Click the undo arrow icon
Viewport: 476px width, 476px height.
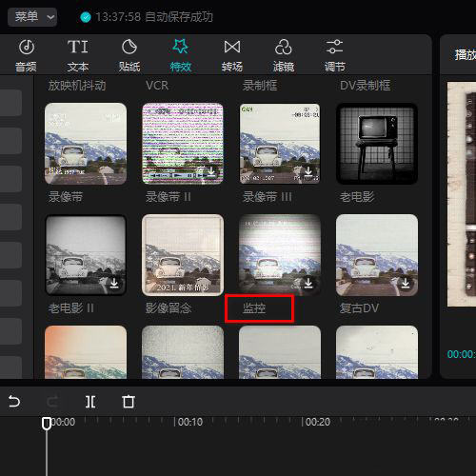pos(14,402)
